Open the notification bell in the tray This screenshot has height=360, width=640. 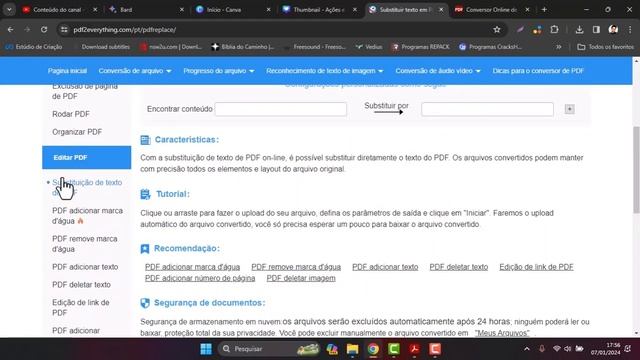coord(628,349)
